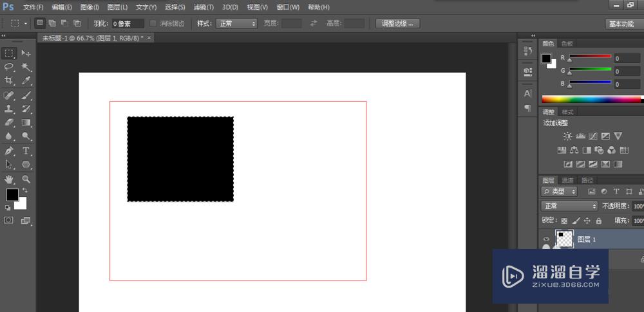
Task: Close the 未标题-1 document tab
Action: [x=149, y=38]
